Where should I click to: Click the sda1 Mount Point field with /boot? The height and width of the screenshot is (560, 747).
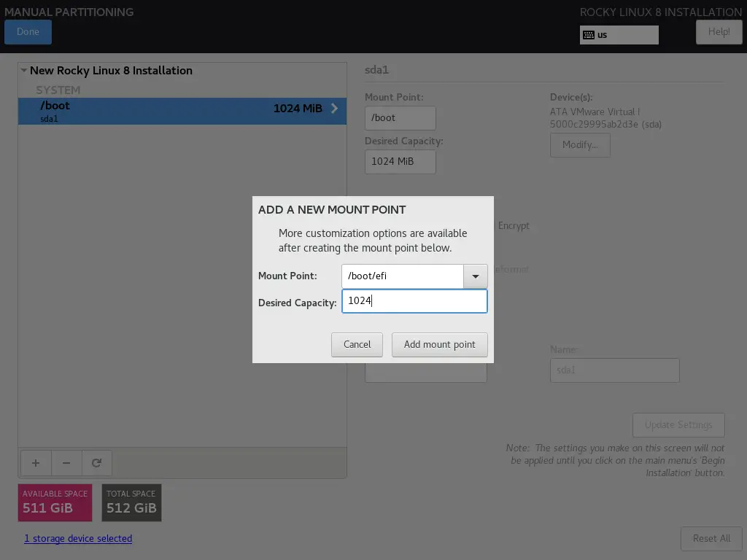click(x=400, y=118)
